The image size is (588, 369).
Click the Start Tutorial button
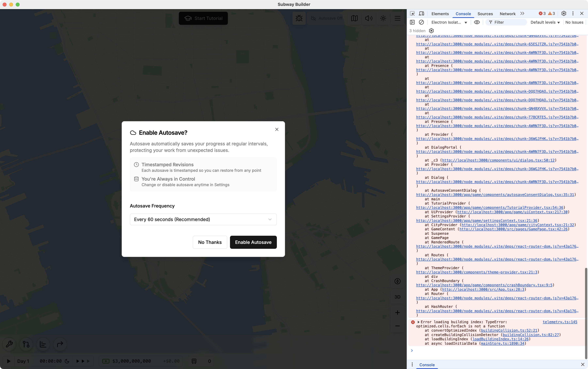tap(203, 18)
